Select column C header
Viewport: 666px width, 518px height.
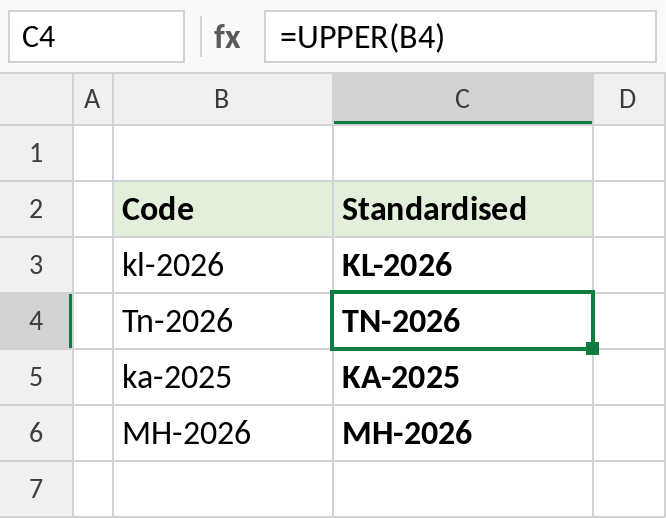coord(463,99)
